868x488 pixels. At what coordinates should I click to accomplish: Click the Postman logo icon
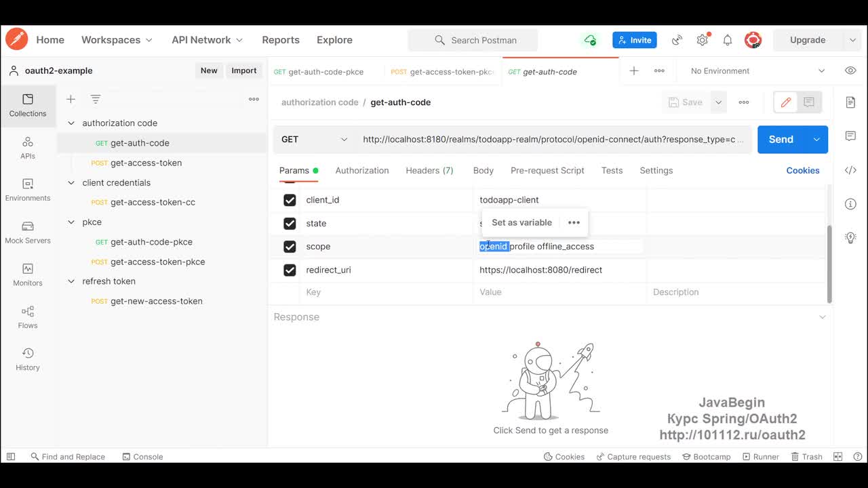point(16,39)
